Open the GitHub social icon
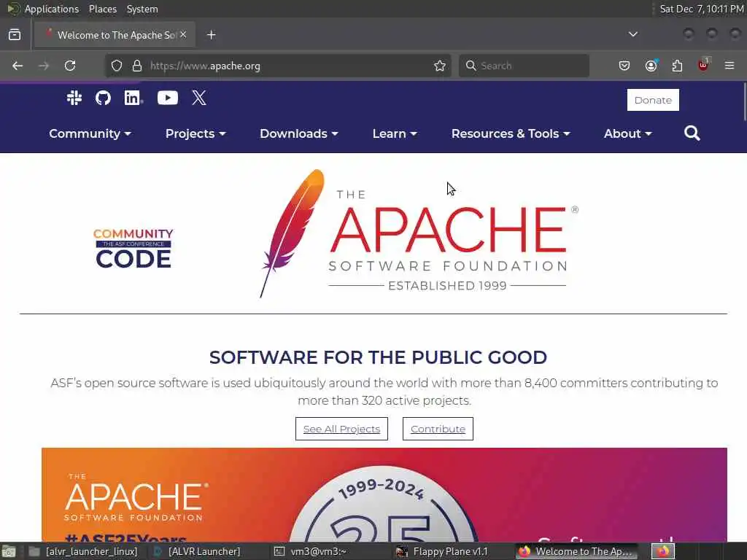Viewport: 747px width, 560px height. point(103,98)
